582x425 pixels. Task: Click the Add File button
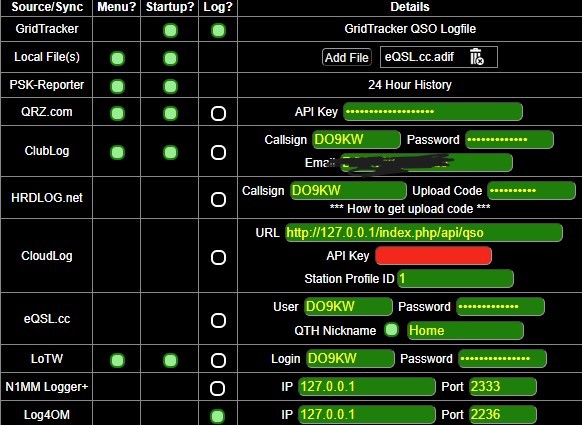point(347,57)
